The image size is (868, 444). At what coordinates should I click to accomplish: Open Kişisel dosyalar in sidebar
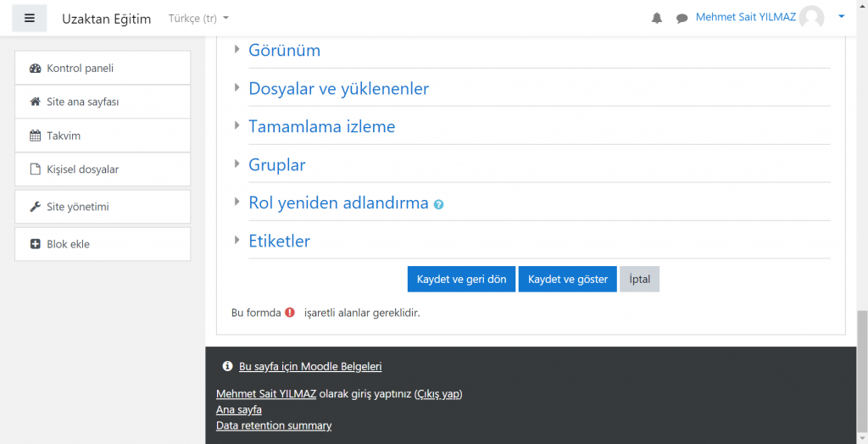coord(103,169)
